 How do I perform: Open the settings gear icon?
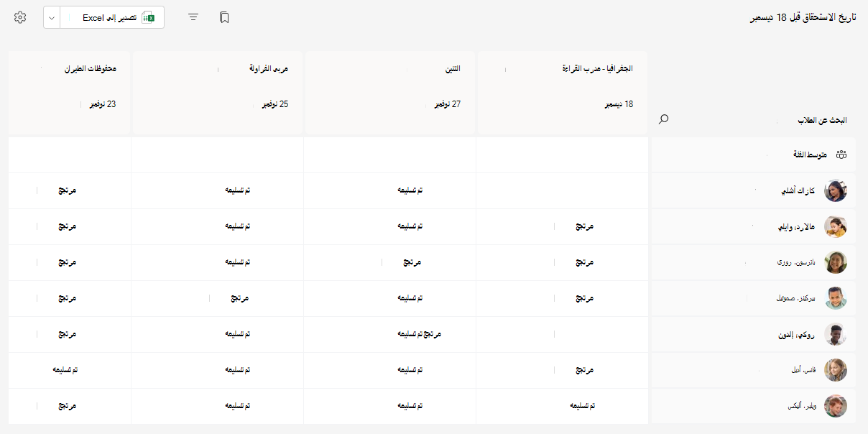tap(20, 17)
